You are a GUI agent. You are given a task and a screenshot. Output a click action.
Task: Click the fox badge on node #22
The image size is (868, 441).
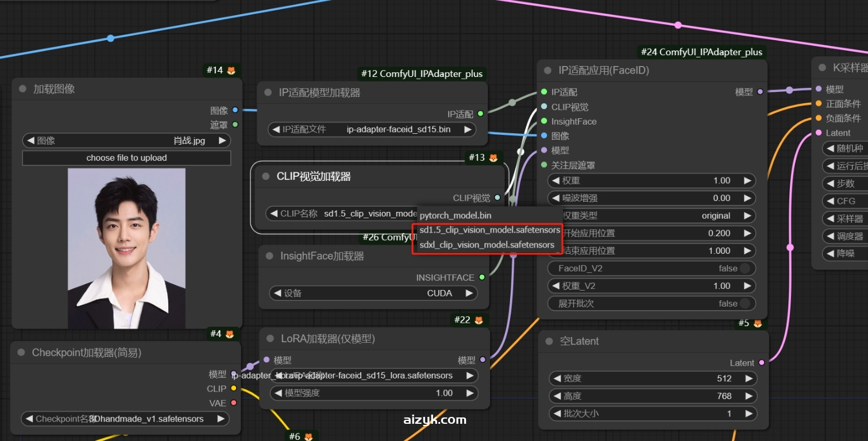(x=479, y=320)
